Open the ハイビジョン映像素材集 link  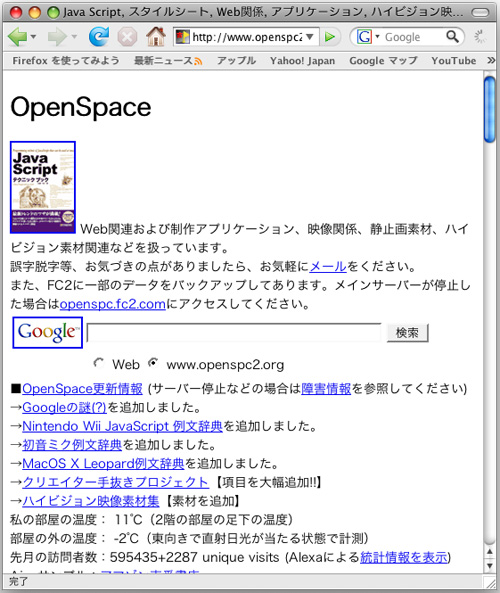click(91, 501)
